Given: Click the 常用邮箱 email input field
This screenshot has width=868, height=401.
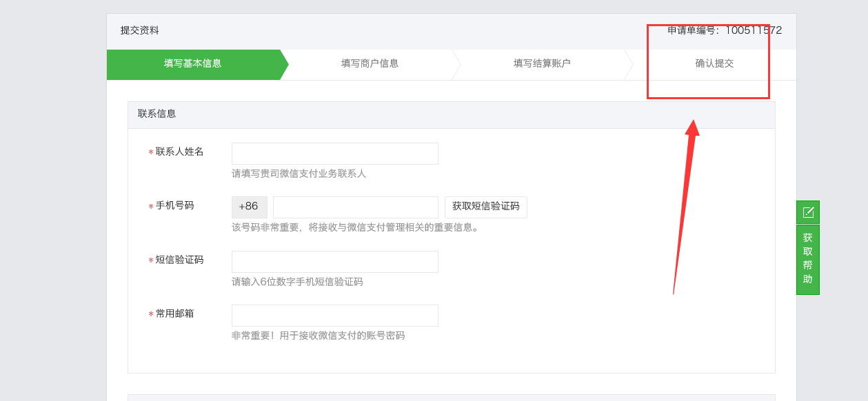Looking at the screenshot, I should (335, 316).
